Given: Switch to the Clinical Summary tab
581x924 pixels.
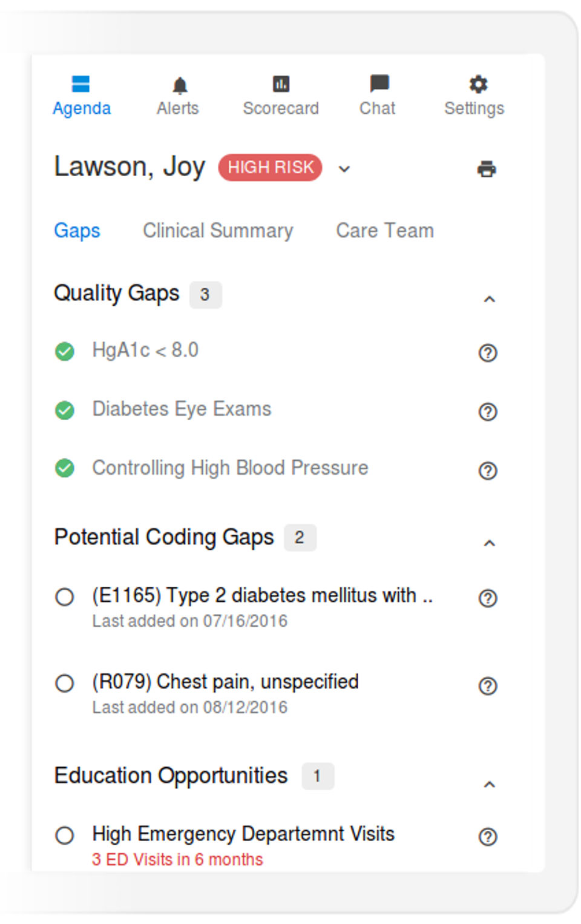Looking at the screenshot, I should click(x=218, y=231).
